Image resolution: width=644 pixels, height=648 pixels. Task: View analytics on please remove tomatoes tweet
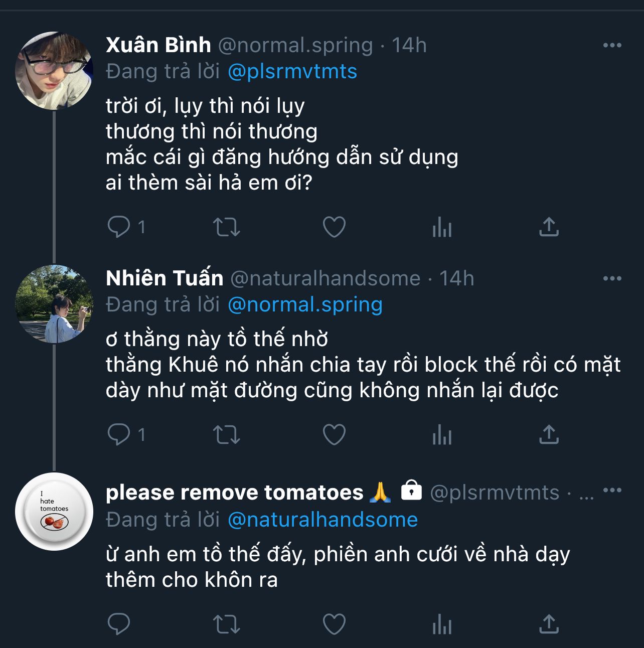[442, 624]
